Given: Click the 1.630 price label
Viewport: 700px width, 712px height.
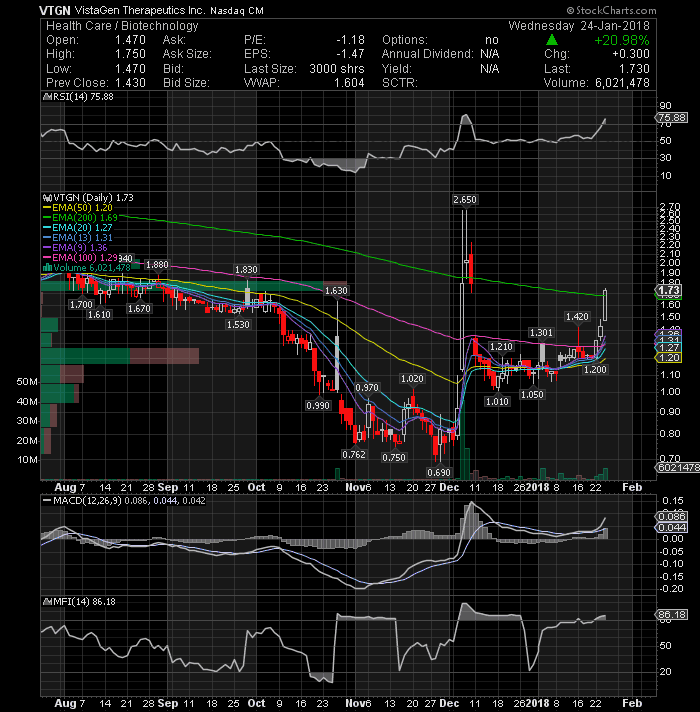Looking at the screenshot, I should [336, 291].
